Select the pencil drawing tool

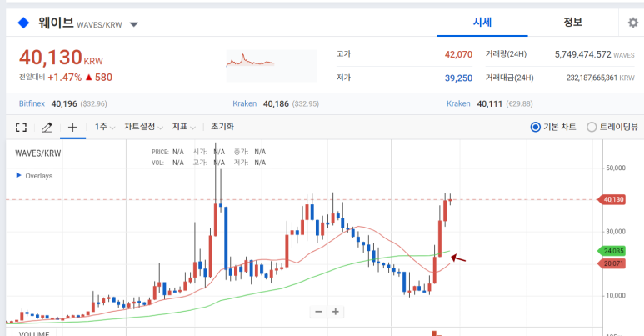[47, 127]
